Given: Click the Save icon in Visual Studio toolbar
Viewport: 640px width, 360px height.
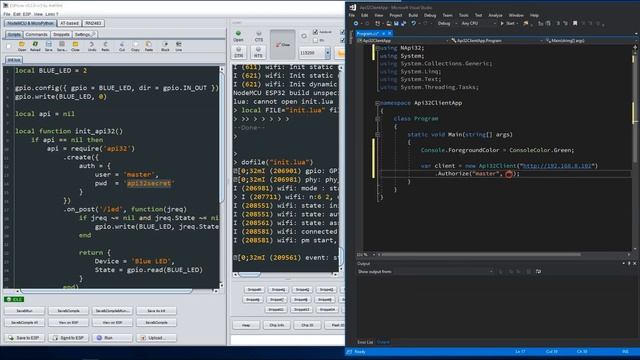Looking at the screenshot, I should (x=396, y=24).
